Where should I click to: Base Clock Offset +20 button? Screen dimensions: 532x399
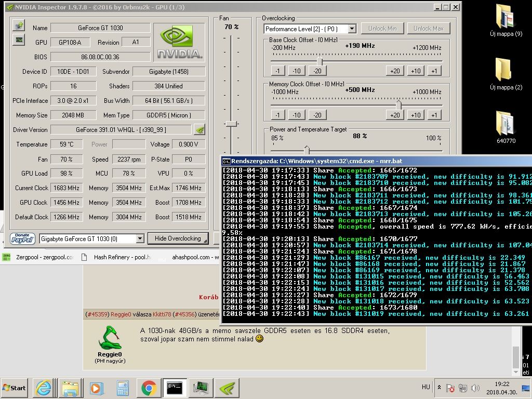point(395,71)
